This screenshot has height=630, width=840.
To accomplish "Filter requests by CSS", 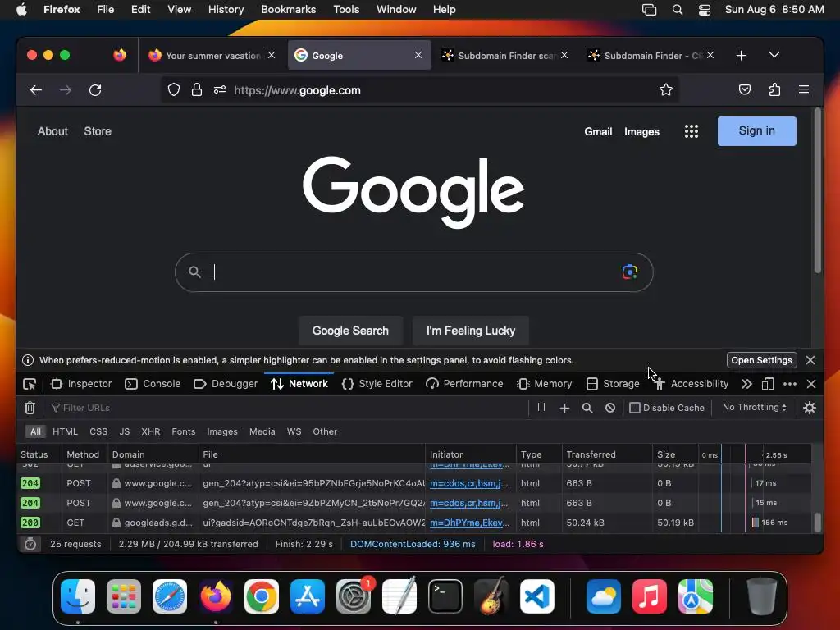I will (98, 431).
